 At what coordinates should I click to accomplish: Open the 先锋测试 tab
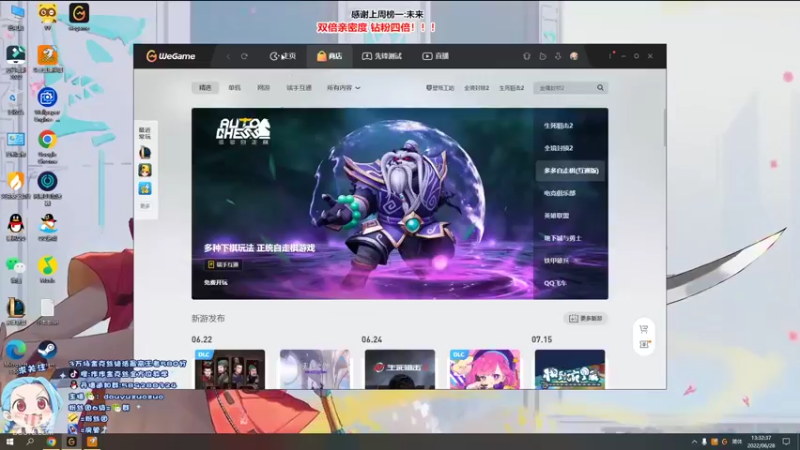point(382,56)
